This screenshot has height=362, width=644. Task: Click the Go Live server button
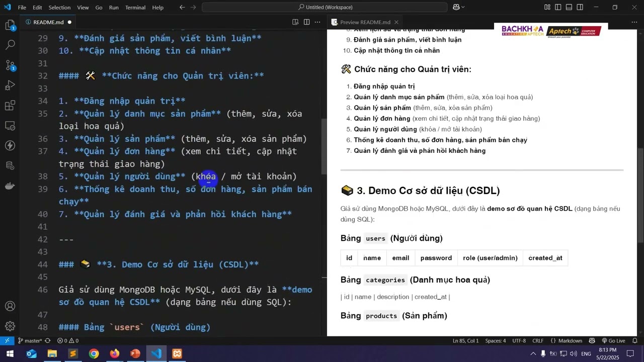(613, 340)
